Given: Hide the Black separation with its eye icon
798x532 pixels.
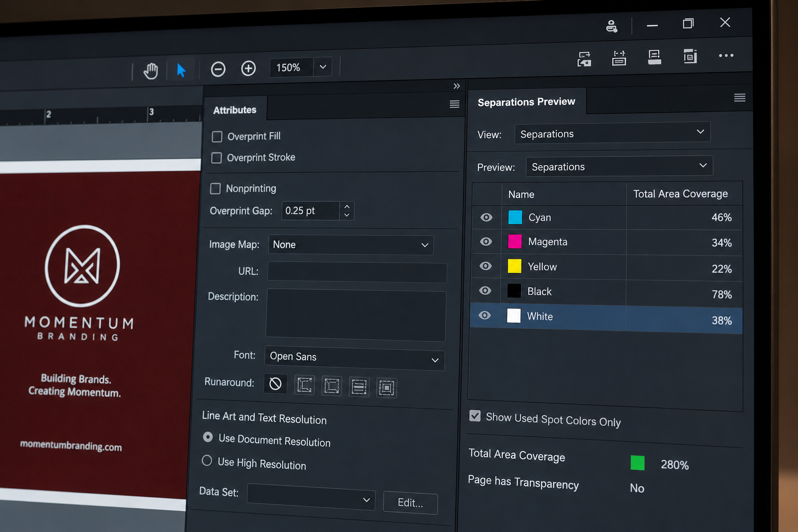Looking at the screenshot, I should pyautogui.click(x=485, y=290).
